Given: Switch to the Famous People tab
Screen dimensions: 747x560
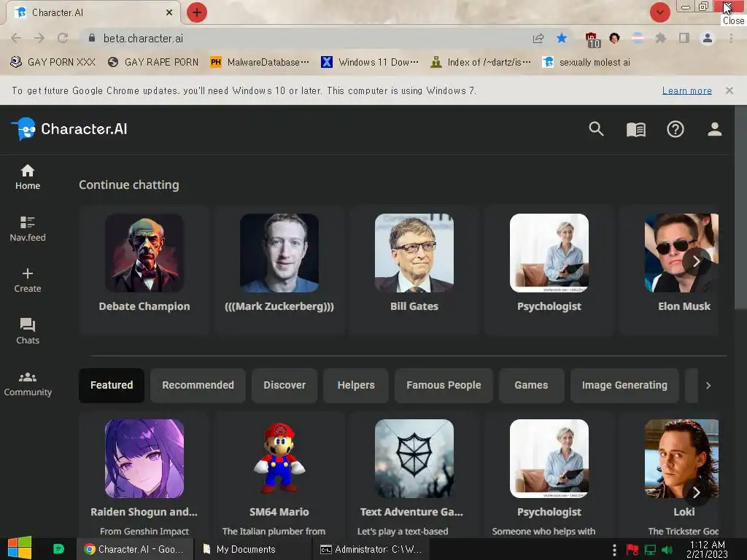Looking at the screenshot, I should coord(444,385).
